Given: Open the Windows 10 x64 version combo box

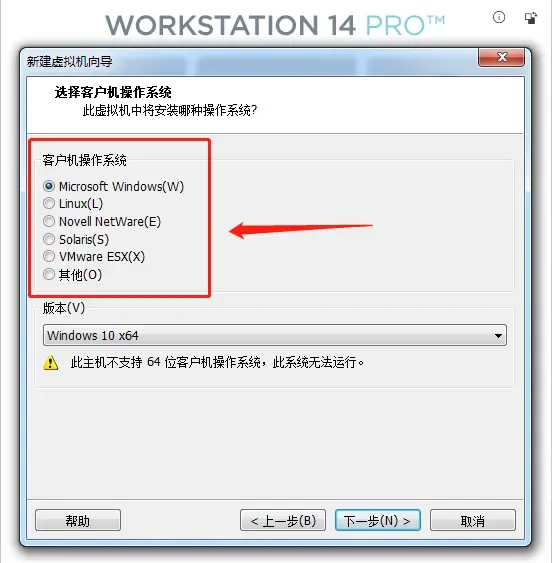Looking at the screenshot, I should pos(275,335).
